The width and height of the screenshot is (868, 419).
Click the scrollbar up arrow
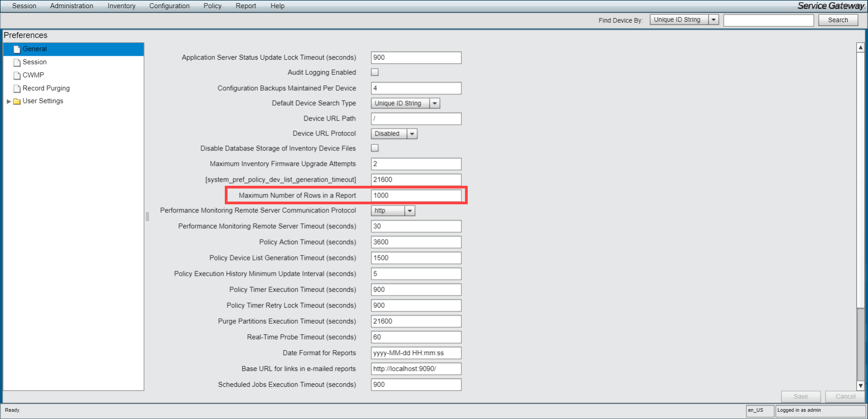point(860,47)
